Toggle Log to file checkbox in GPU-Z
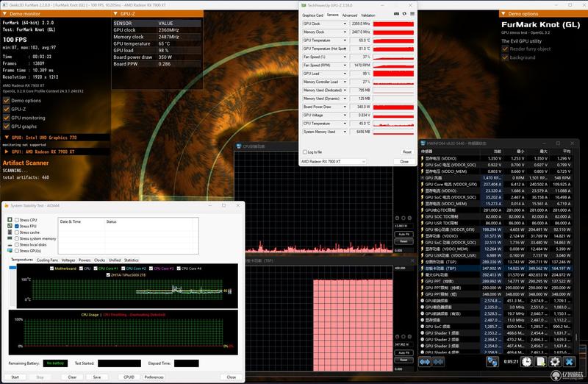 [x=305, y=152]
